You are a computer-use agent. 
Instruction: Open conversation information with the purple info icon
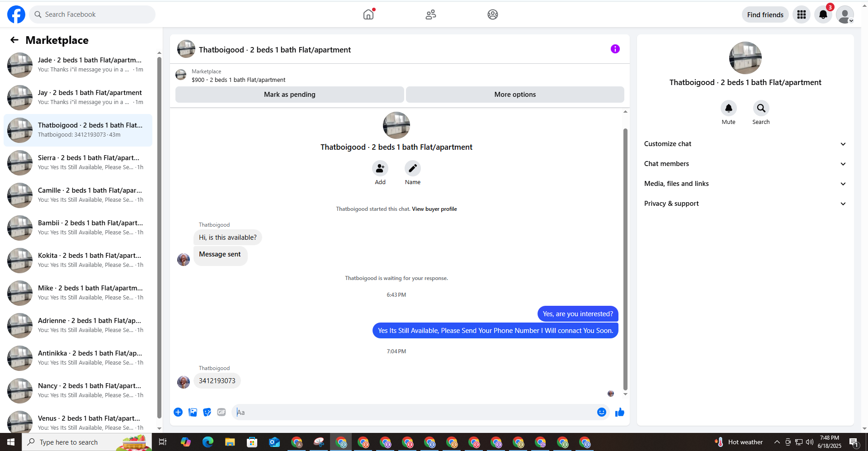click(x=615, y=49)
